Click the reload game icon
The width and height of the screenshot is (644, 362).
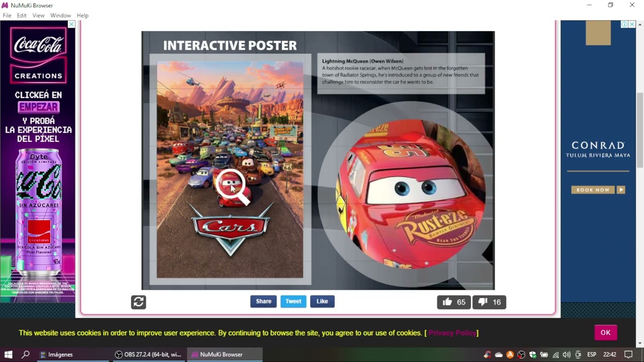tap(138, 302)
